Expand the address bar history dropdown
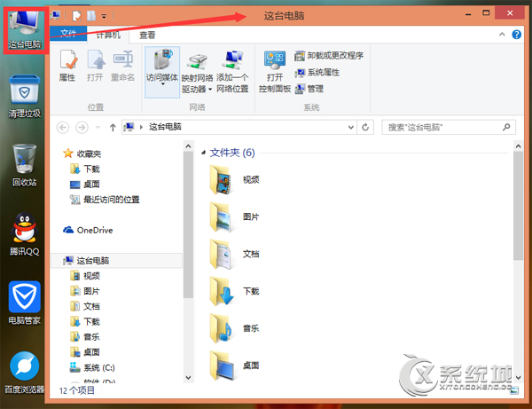 [351, 127]
